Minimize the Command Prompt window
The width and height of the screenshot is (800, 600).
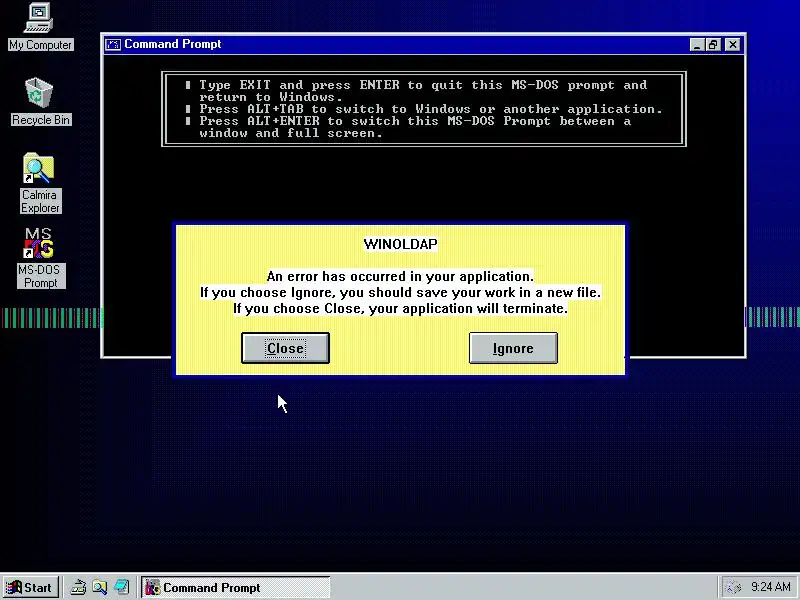tap(697, 44)
